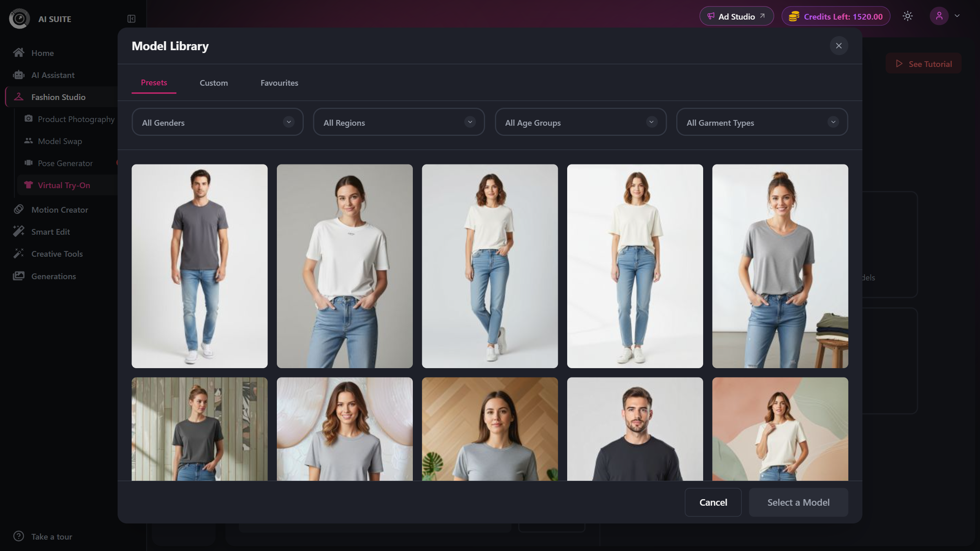Select the smiling woman in gray tee, pink backdrop
This screenshot has width=980, height=551.
(x=345, y=429)
